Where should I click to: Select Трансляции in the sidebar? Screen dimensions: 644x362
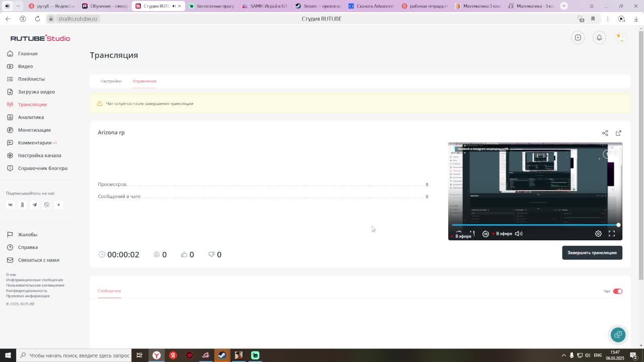(32, 105)
